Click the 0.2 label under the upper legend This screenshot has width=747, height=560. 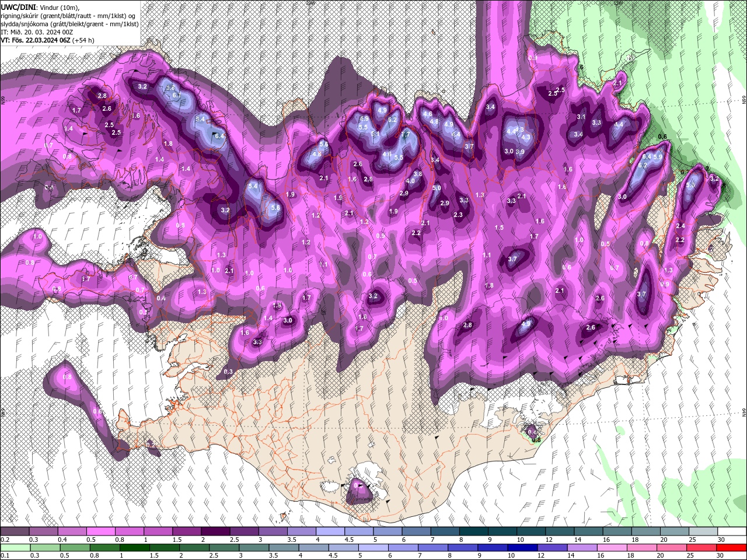pyautogui.click(x=5, y=540)
